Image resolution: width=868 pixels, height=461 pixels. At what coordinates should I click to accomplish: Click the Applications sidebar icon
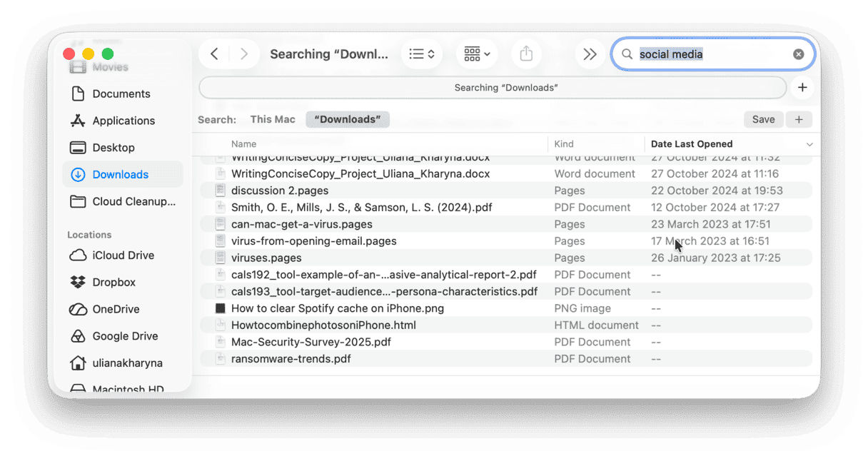click(x=78, y=121)
